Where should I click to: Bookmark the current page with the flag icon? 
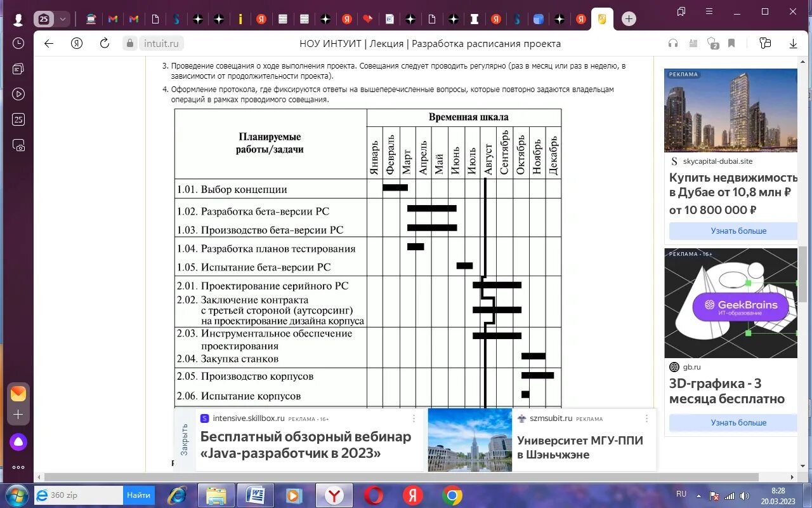732,43
